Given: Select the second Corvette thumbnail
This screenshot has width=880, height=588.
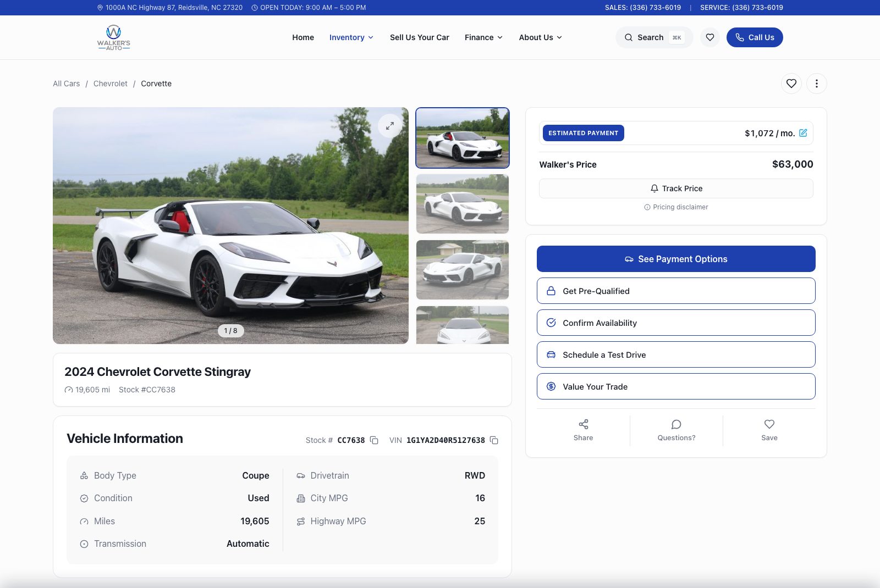Looking at the screenshot, I should 463,204.
